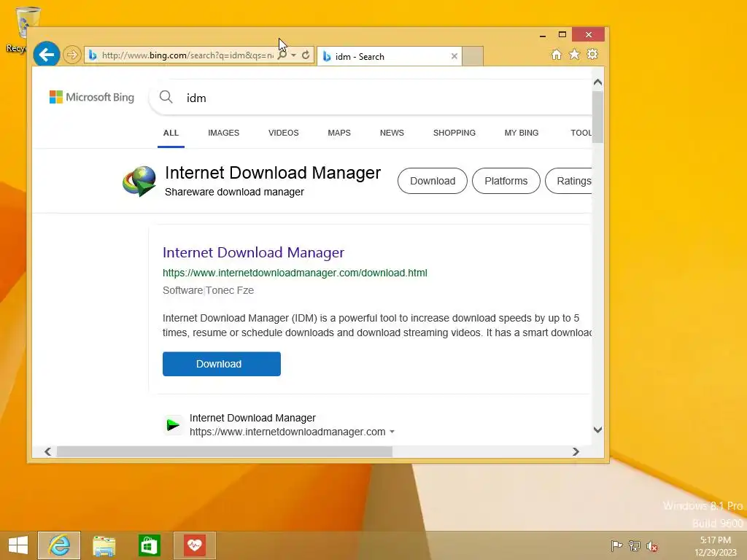The height and width of the screenshot is (560, 747).
Task: Open 'Internet Download Manager' result title link
Action: [253, 252]
